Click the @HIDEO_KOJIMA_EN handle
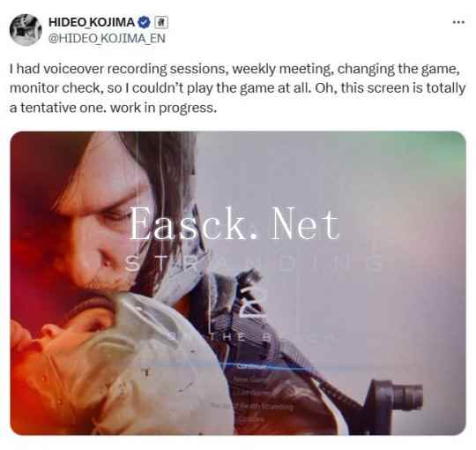This screenshot has width=476, height=450. (107, 38)
